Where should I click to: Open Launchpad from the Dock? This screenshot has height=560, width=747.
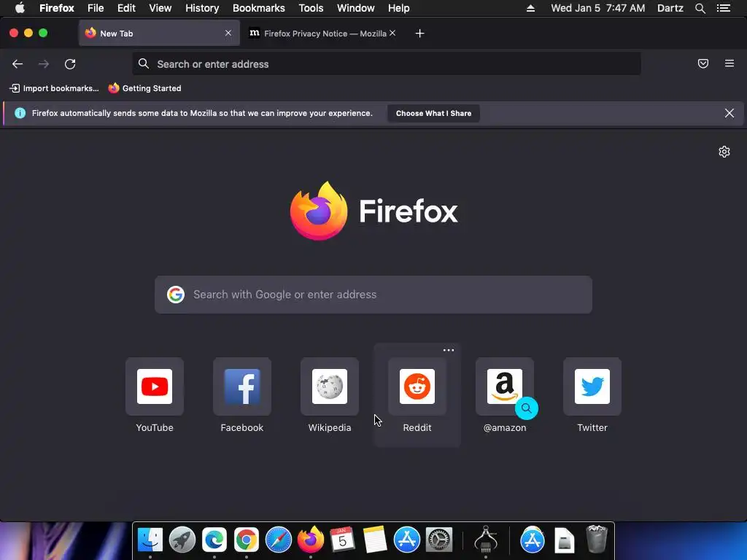pos(182,540)
